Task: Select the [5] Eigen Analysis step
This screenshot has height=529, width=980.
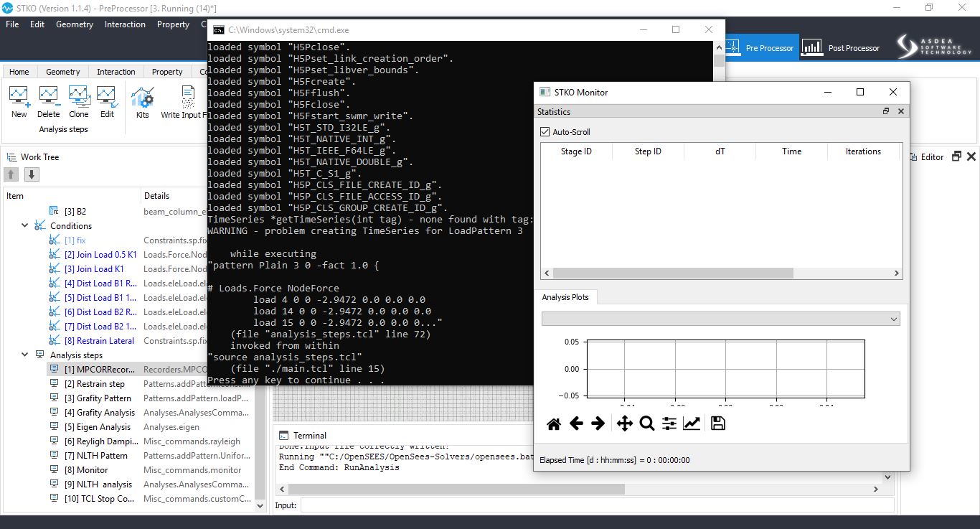Action: pos(98,427)
